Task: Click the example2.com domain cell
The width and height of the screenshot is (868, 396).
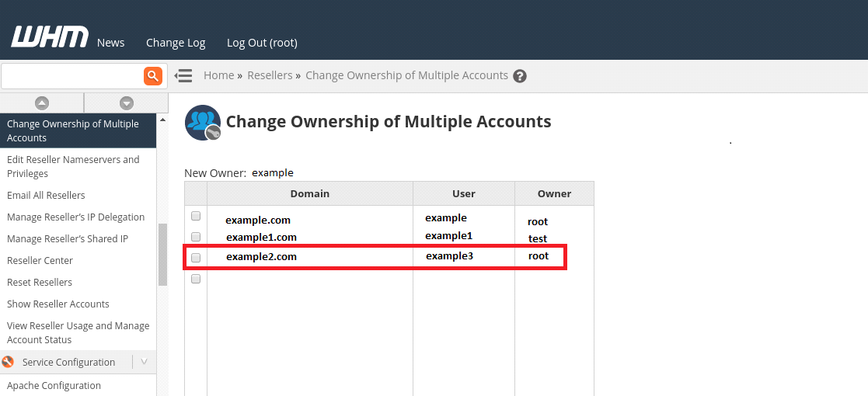Action: click(261, 257)
